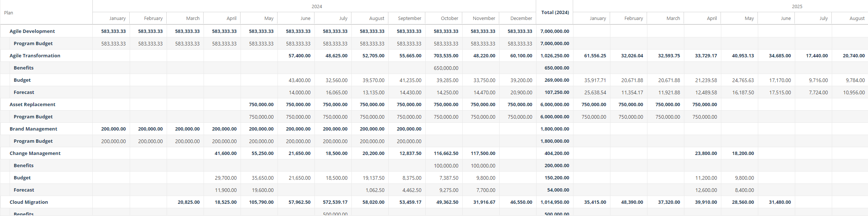The height and width of the screenshot is (216, 868).
Task: Select the Change Management plan row
Action: (35, 153)
